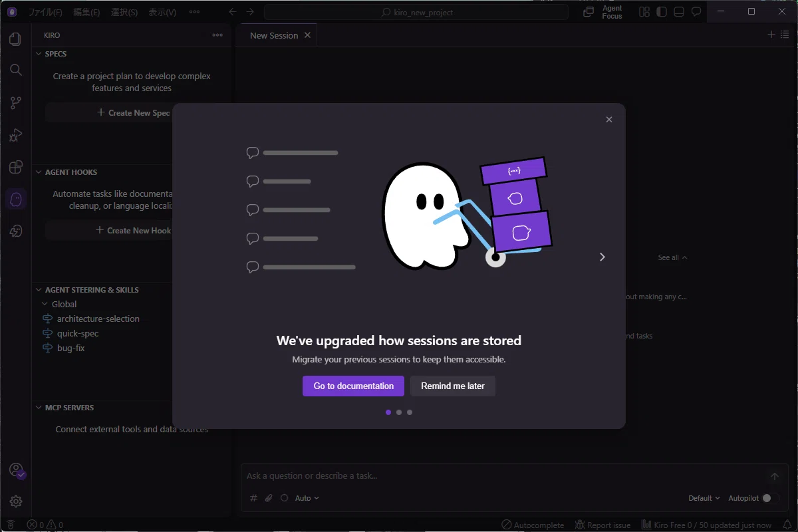Open the Auto model dropdown
Image resolution: width=798 pixels, height=532 pixels.
coord(307,498)
